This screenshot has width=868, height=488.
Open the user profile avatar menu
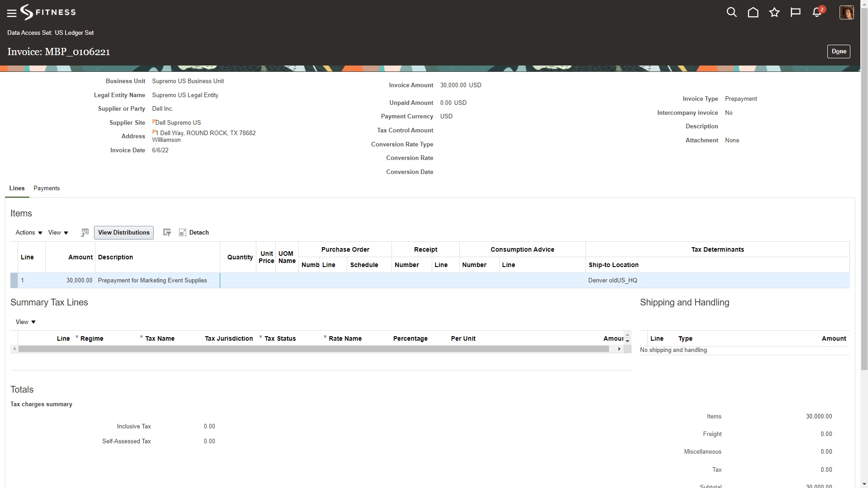[x=846, y=12]
